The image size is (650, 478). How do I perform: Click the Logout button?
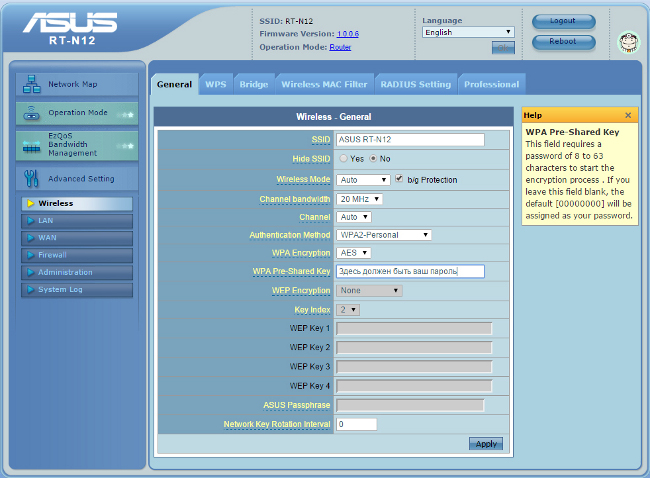[563, 22]
